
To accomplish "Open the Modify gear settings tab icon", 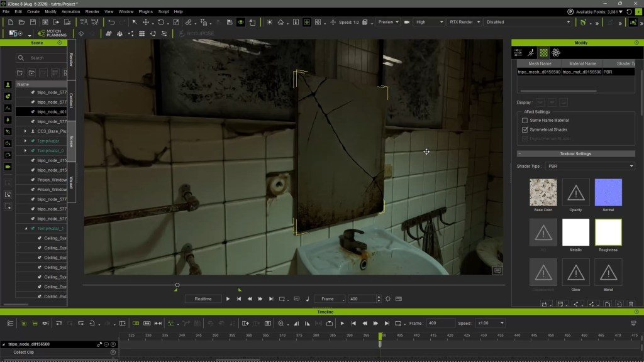I will (556, 53).
